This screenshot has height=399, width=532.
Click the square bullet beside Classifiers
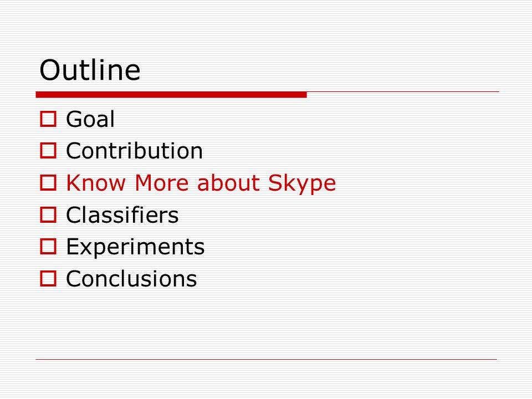(48, 215)
